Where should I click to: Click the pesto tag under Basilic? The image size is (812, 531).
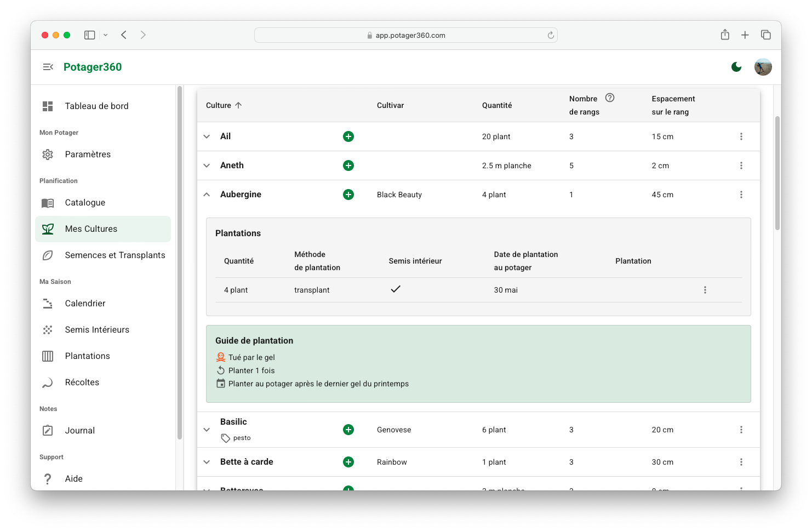[236, 438]
